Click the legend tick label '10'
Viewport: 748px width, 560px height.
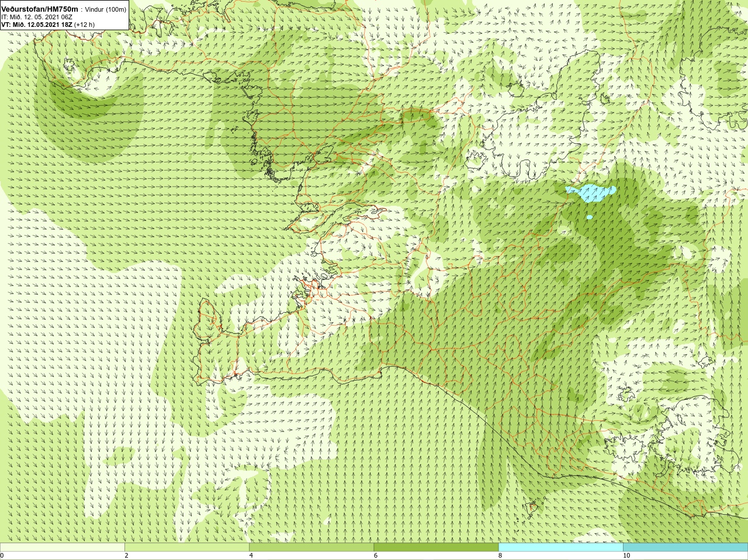626,555
